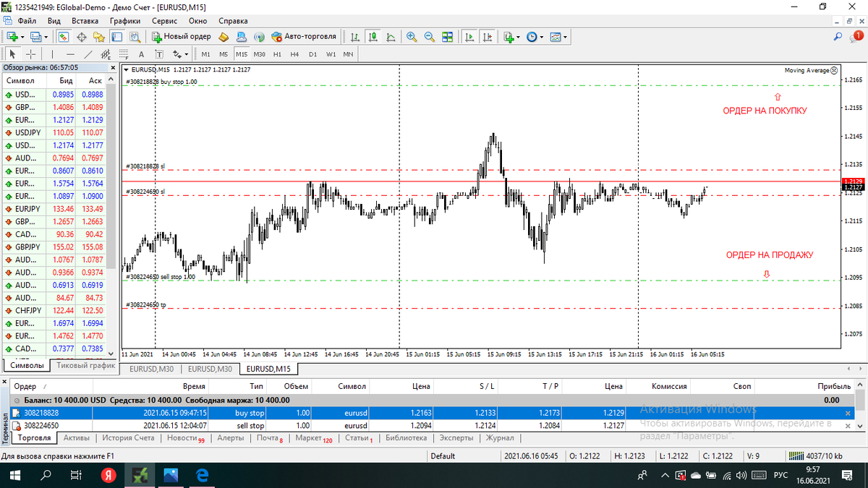Switch to M30 timeframe button
The width and height of the screenshot is (868, 488).
[260, 54]
